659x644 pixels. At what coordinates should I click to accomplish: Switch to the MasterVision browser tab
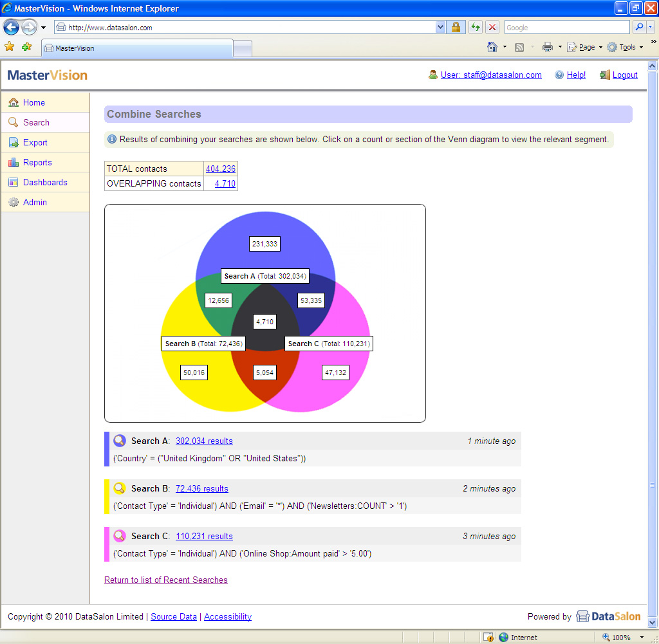(136, 48)
